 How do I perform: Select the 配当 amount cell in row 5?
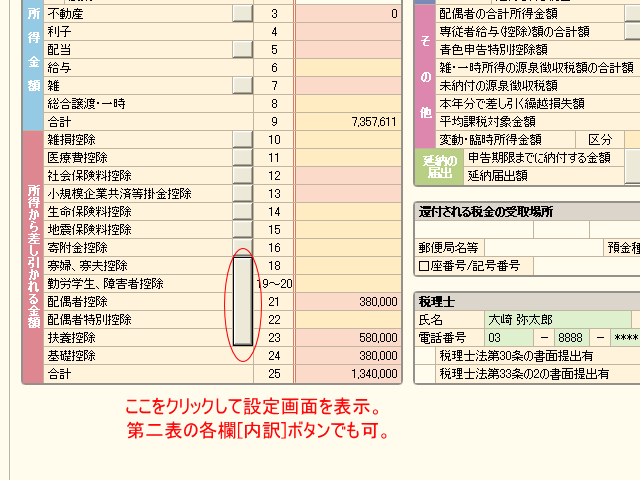point(348,49)
